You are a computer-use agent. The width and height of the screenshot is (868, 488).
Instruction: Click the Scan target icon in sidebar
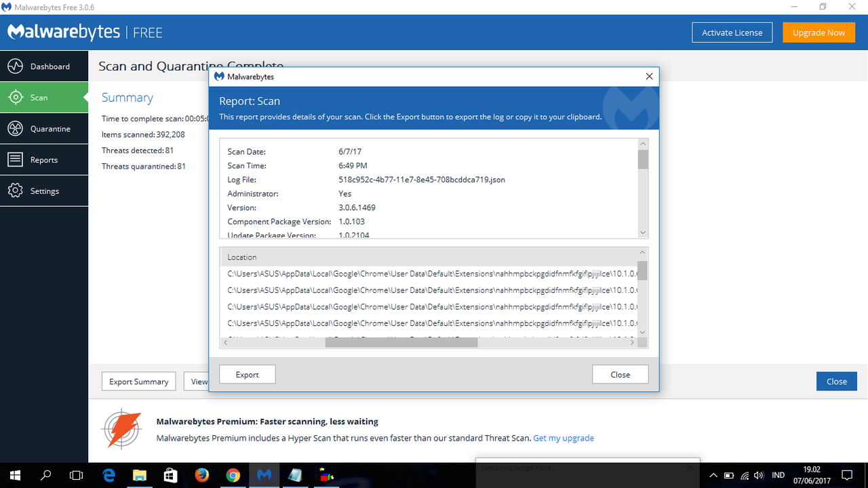(15, 98)
